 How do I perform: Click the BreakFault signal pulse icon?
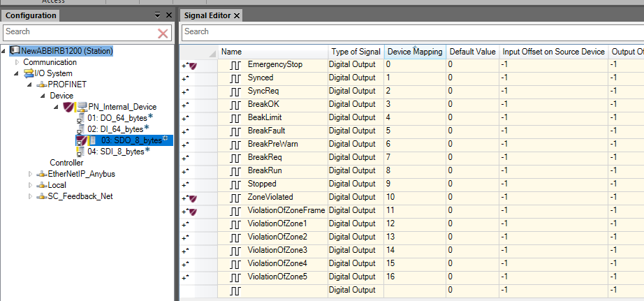pyautogui.click(x=235, y=131)
